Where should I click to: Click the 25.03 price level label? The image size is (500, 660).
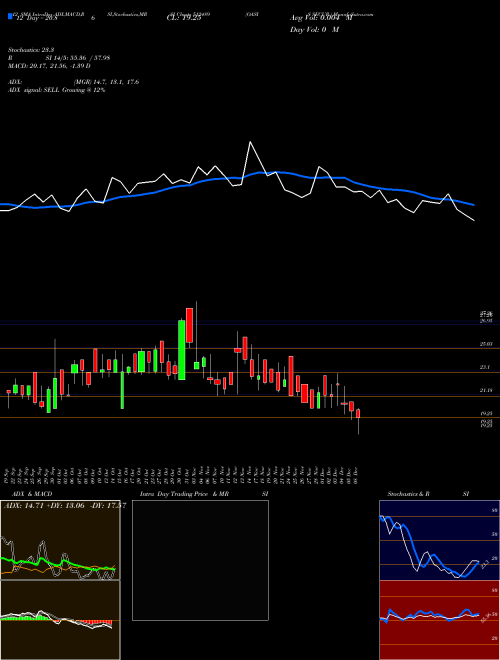487,344
